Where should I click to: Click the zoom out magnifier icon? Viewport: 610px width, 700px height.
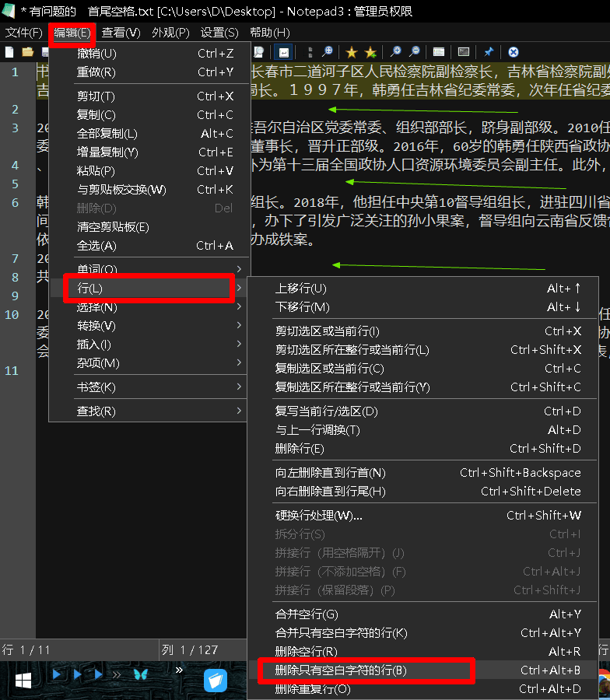[415, 52]
